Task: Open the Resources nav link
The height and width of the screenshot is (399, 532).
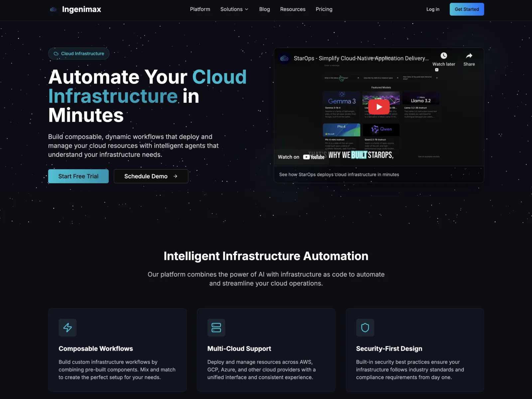Action: point(293,9)
